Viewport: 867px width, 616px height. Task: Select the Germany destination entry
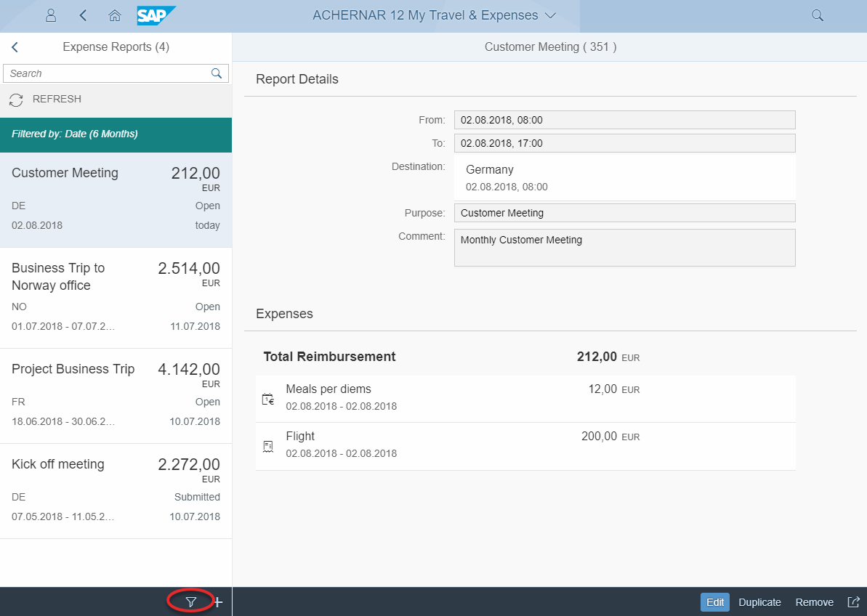[x=625, y=178]
